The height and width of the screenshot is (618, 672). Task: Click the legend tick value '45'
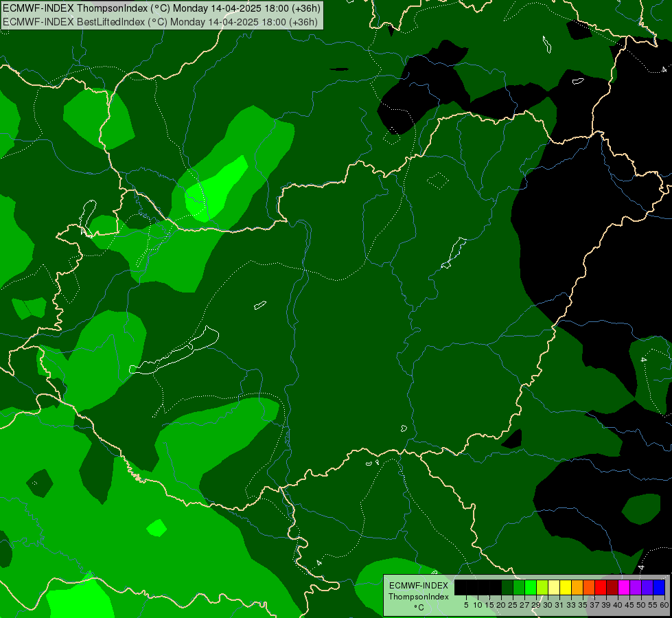(629, 605)
